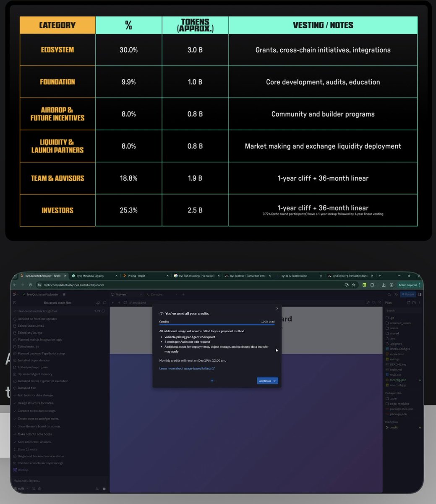The height and width of the screenshot is (504, 436).
Task: Open the Replit Publish button
Action: click(x=407, y=294)
